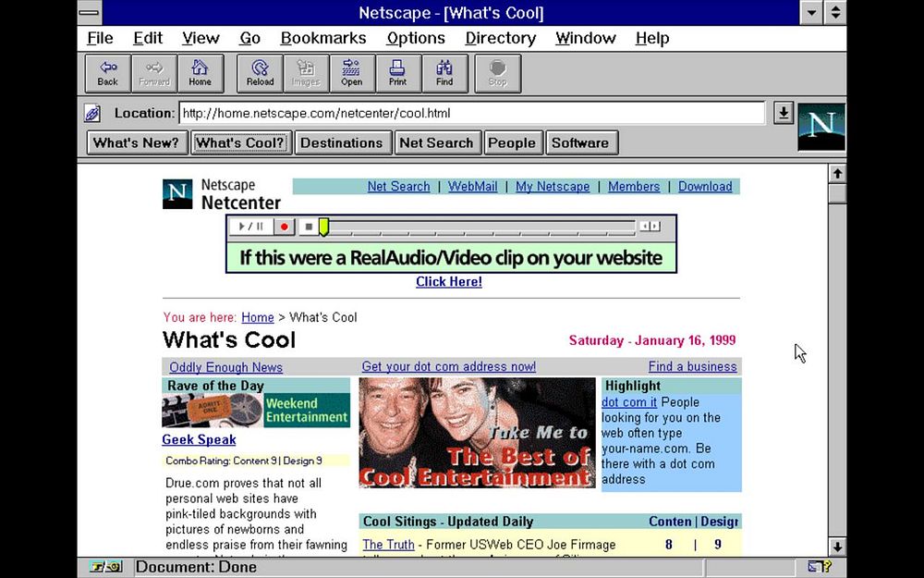Viewport: 924px width, 578px height.
Task: Click the Forward toolbar button
Action: click(x=154, y=74)
